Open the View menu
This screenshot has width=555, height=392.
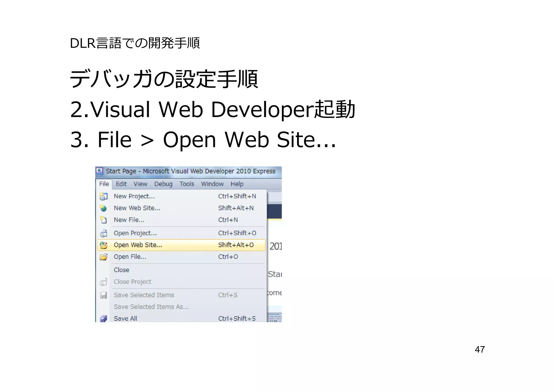(140, 184)
